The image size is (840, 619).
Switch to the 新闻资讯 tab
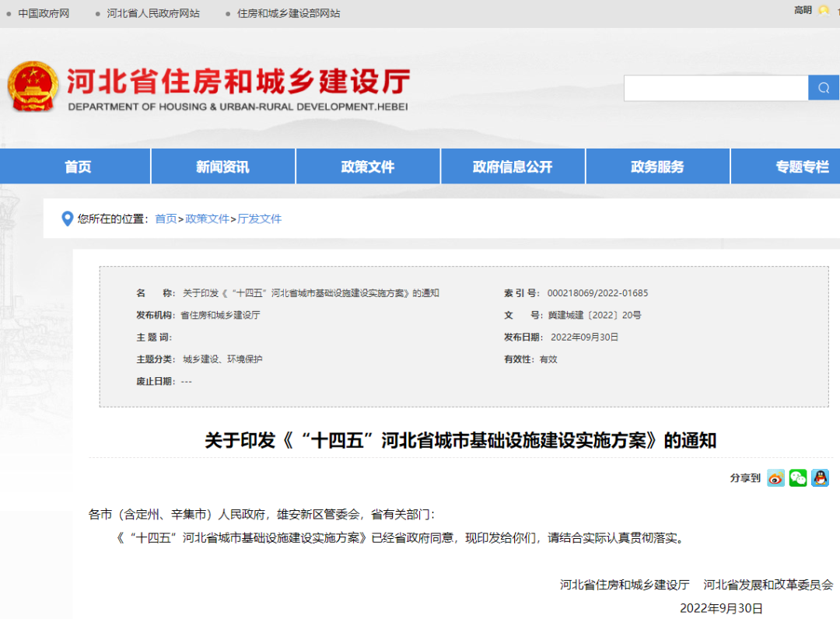(x=222, y=166)
